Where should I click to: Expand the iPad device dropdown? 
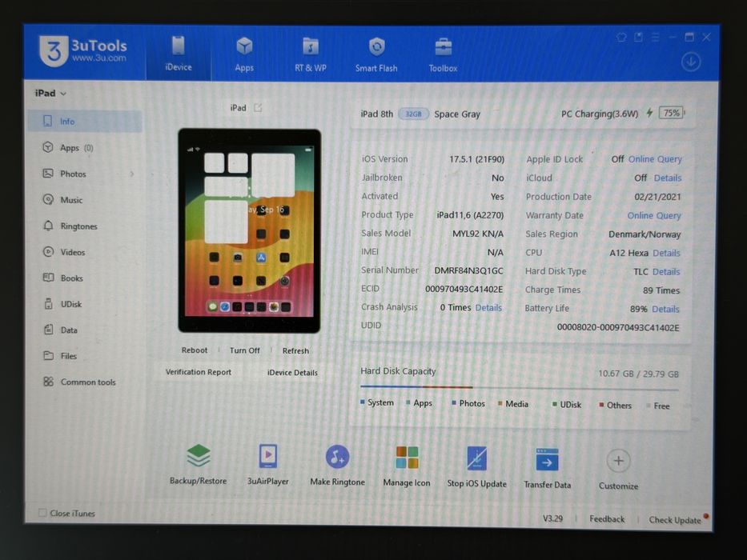(x=50, y=94)
